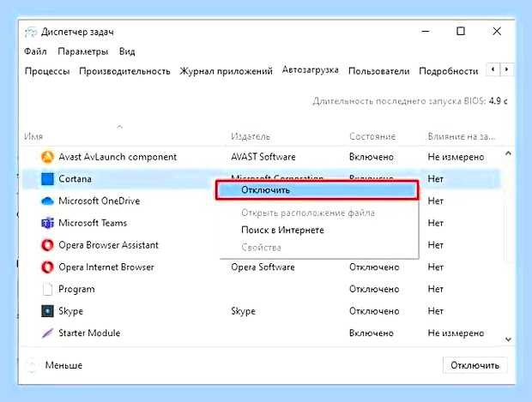This screenshot has width=532, height=402.
Task: Switch to the Подробности tab
Action: click(449, 71)
